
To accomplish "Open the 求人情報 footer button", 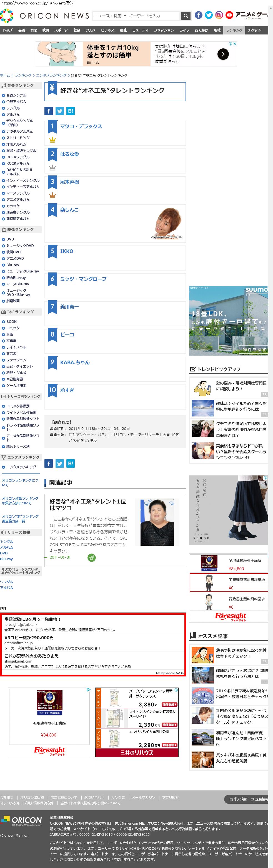I will click(238, 799).
